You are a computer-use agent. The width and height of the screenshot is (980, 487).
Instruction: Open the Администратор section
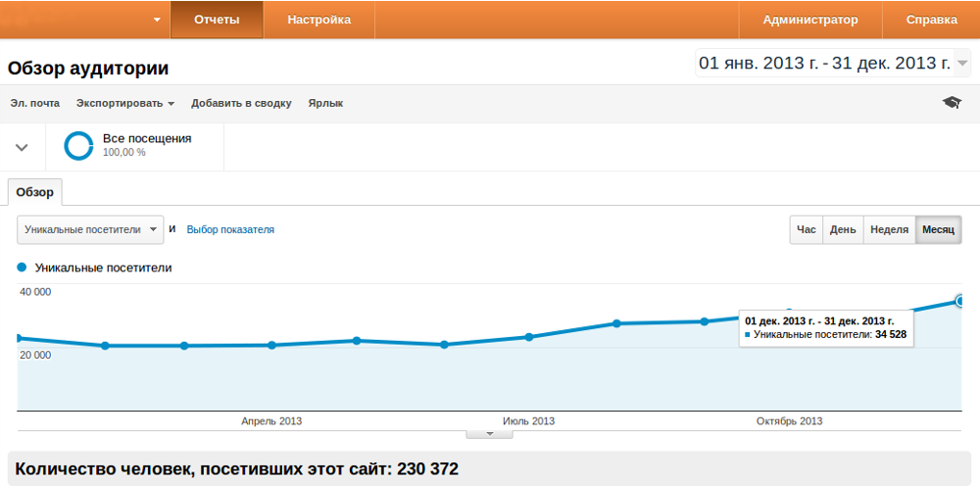[x=810, y=20]
